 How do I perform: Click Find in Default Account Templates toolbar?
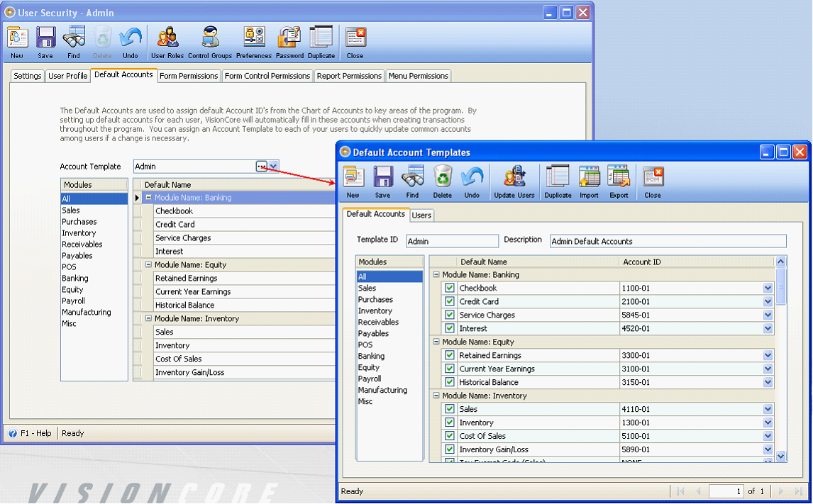pos(412,177)
